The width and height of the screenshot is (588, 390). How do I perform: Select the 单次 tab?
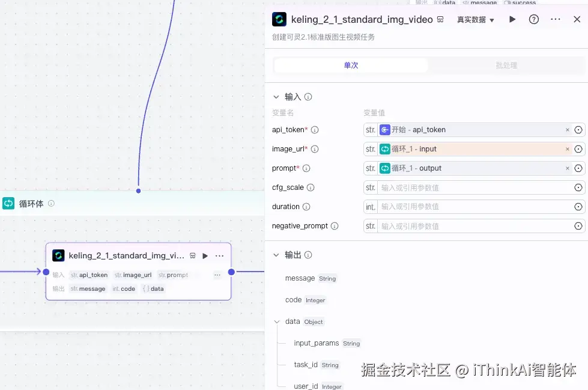pyautogui.click(x=351, y=65)
